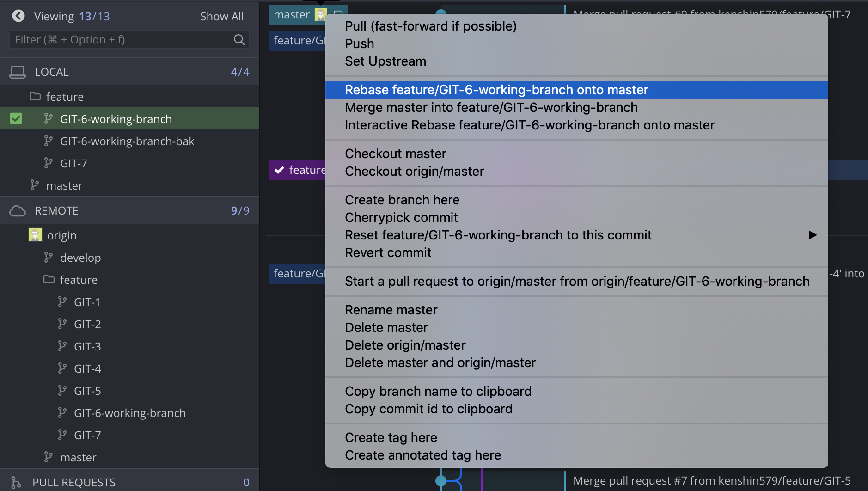This screenshot has height=491, width=868.
Task: Click Show All link
Action: coord(222,16)
